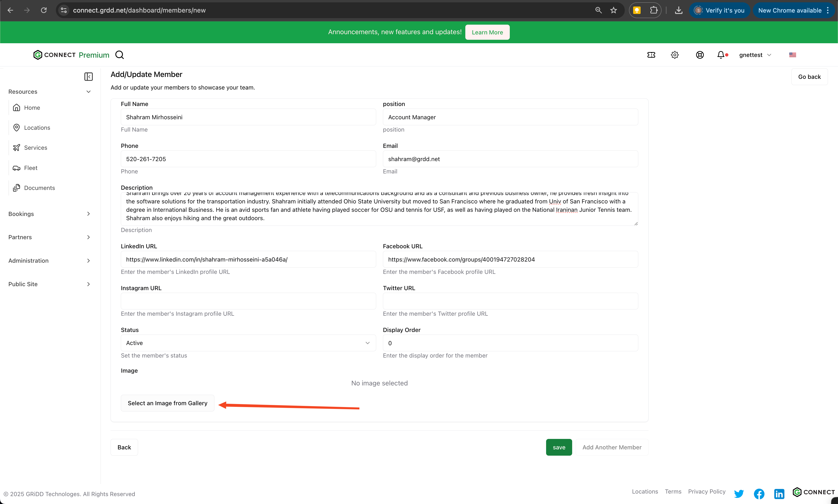This screenshot has width=838, height=504.
Task: Expand the Public Site sidebar section
Action: [x=50, y=284]
